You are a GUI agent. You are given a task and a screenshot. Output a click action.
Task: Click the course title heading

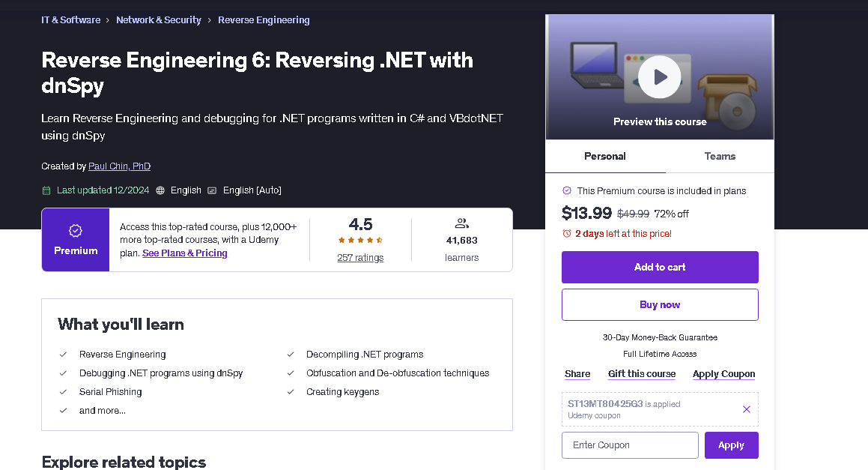pyautogui.click(x=257, y=73)
